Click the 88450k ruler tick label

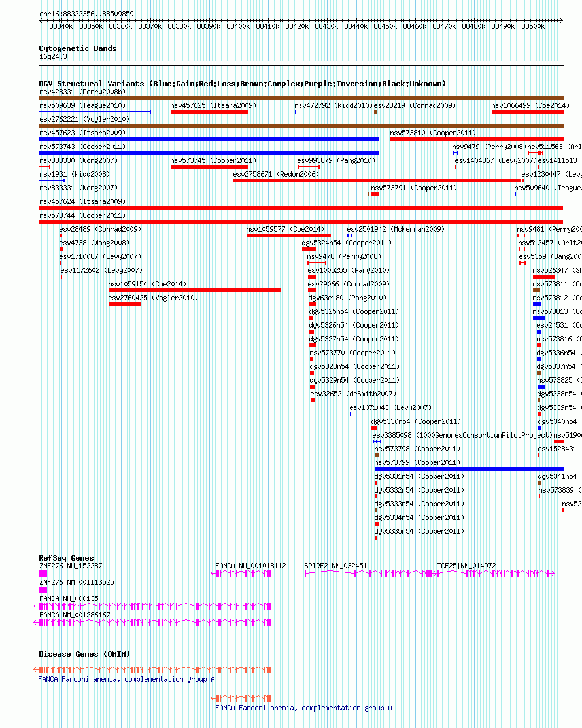click(385, 26)
